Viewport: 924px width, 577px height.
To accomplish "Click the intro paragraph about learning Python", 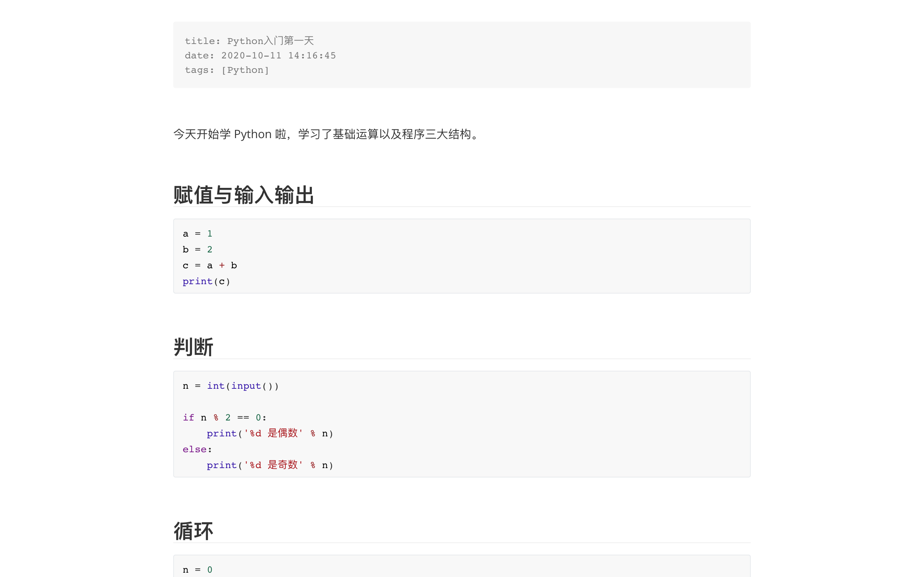I will pos(326,134).
